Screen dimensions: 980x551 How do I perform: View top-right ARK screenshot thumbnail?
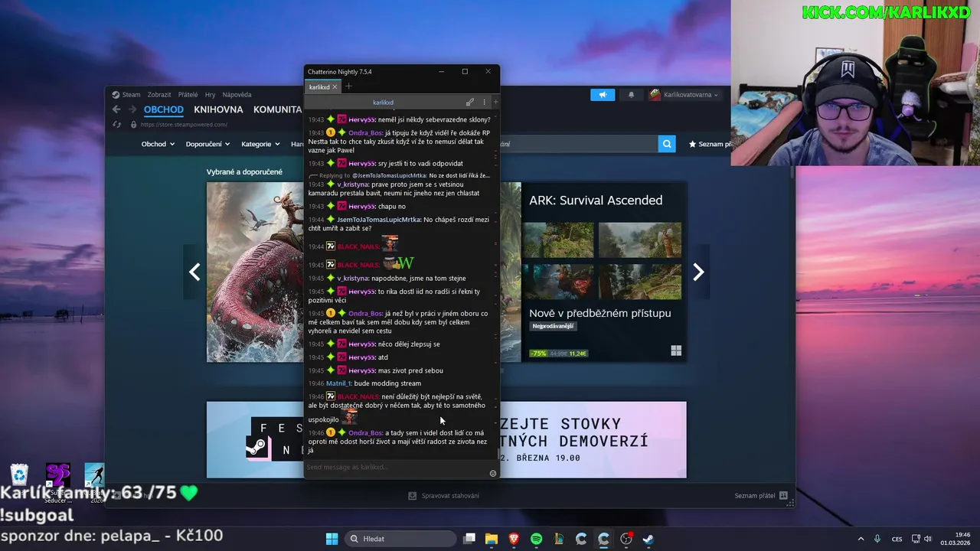(640, 240)
